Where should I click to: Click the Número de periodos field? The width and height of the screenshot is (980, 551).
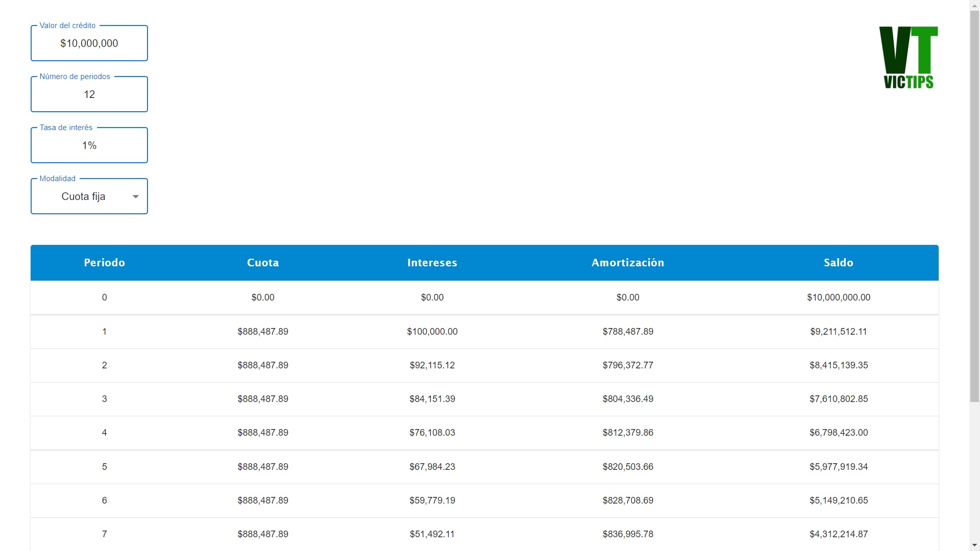tap(89, 94)
